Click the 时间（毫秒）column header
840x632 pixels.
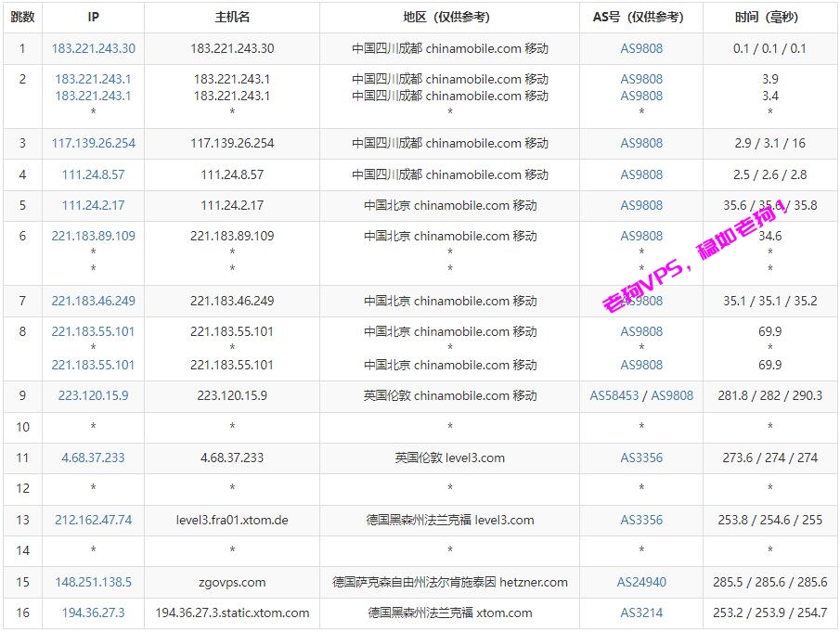(769, 17)
